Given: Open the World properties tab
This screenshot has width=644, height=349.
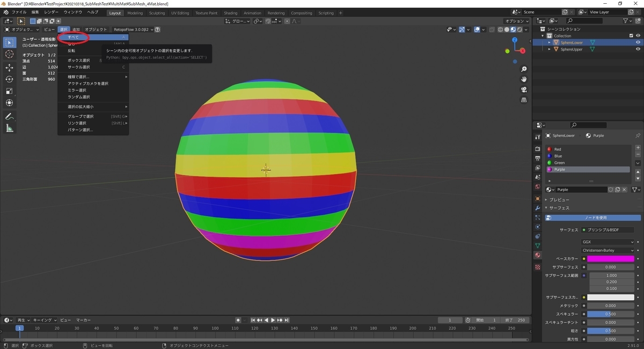Looking at the screenshot, I should coord(538,187).
